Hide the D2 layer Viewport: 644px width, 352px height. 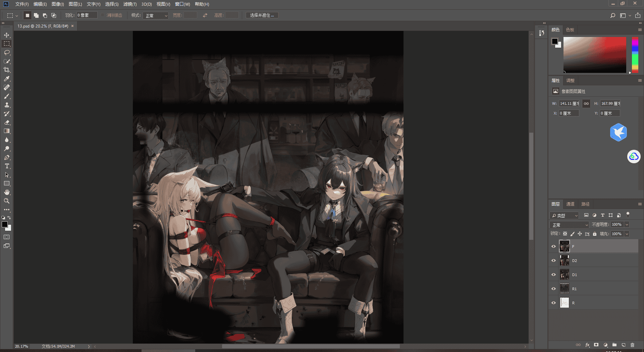coord(553,260)
